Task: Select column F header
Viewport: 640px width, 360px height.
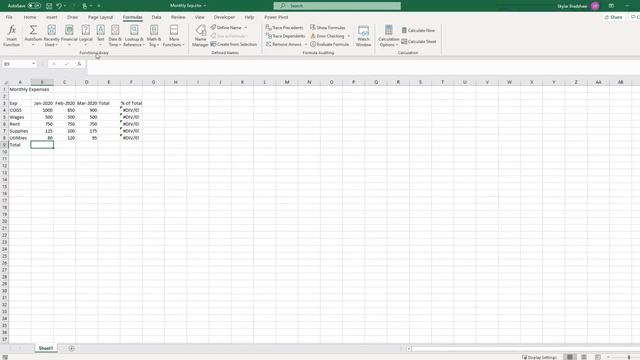Action: pyautogui.click(x=131, y=82)
